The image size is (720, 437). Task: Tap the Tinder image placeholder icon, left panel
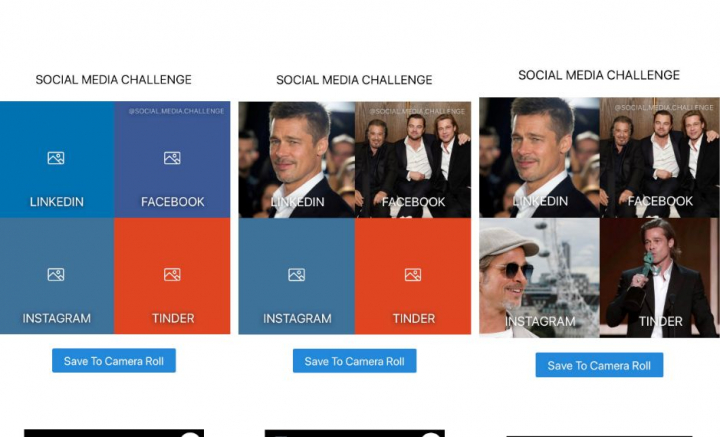point(172,275)
